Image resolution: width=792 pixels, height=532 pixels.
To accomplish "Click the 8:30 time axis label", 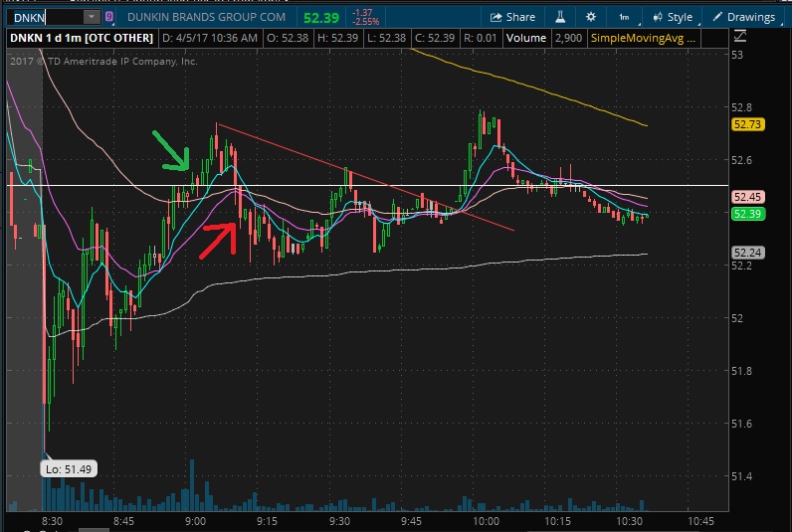I will [x=52, y=521].
